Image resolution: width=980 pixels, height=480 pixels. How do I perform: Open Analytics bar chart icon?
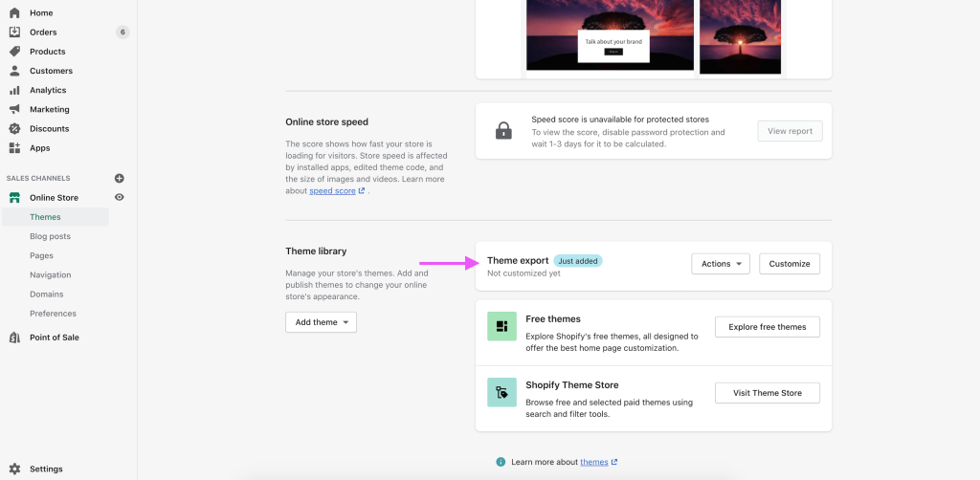pos(14,90)
